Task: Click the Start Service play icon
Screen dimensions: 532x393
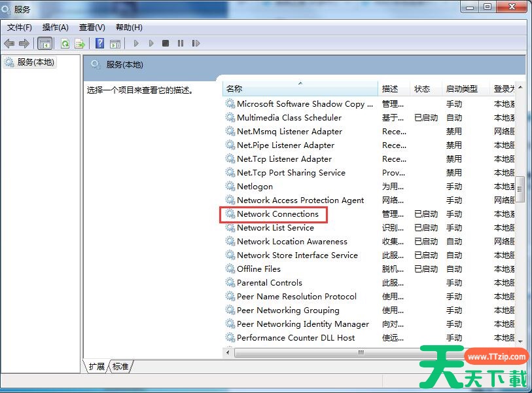Action: [136, 43]
